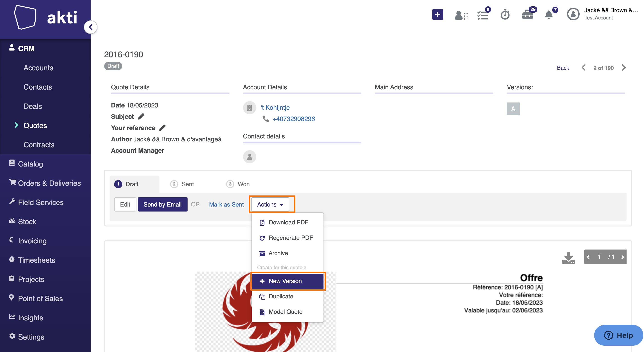Click the account building icon

click(x=249, y=108)
